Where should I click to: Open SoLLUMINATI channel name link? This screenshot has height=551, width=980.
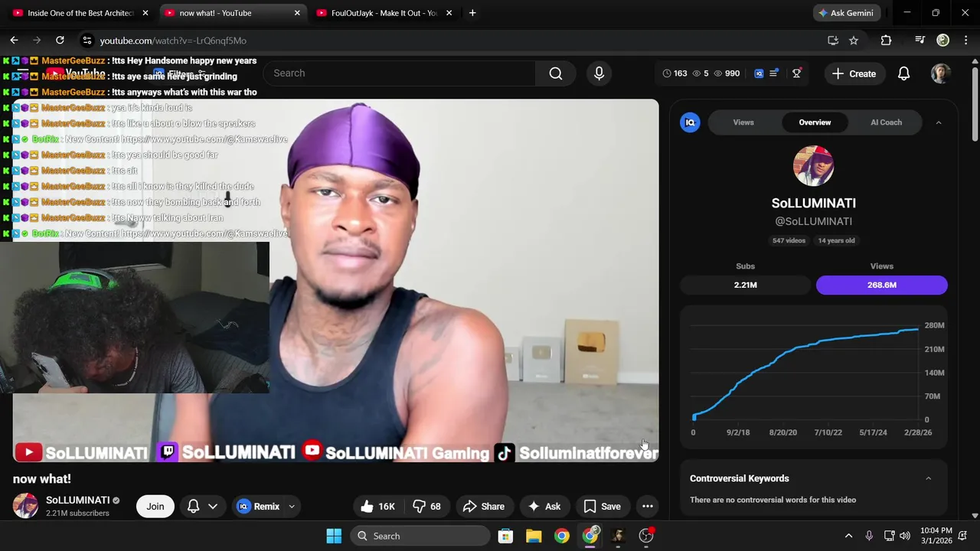(77, 500)
